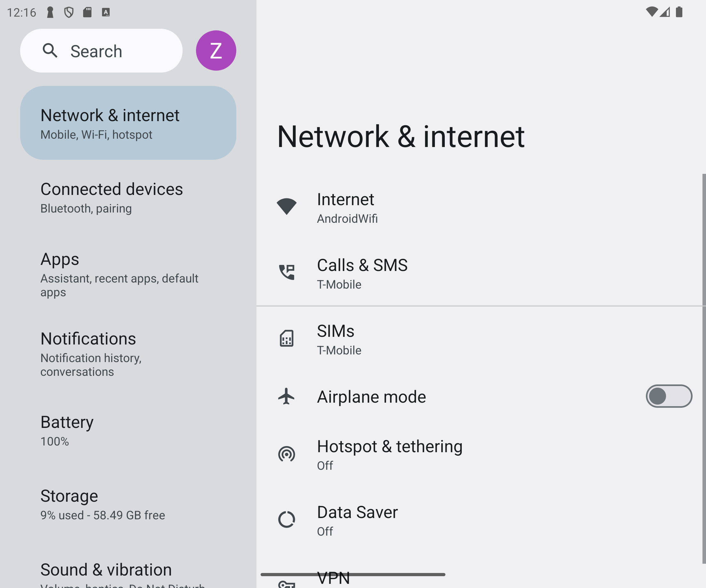Click the Search settings field

[101, 51]
